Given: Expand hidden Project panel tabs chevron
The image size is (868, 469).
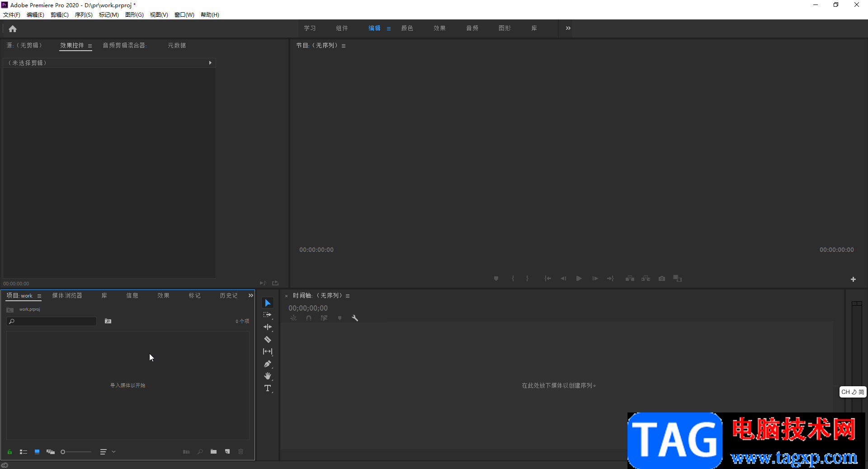Looking at the screenshot, I should pyautogui.click(x=250, y=295).
